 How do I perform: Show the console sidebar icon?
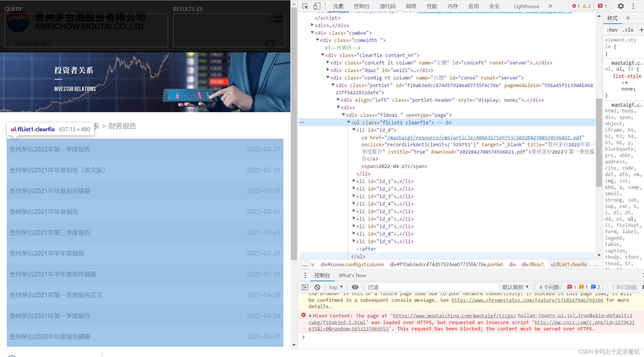pyautogui.click(x=305, y=287)
